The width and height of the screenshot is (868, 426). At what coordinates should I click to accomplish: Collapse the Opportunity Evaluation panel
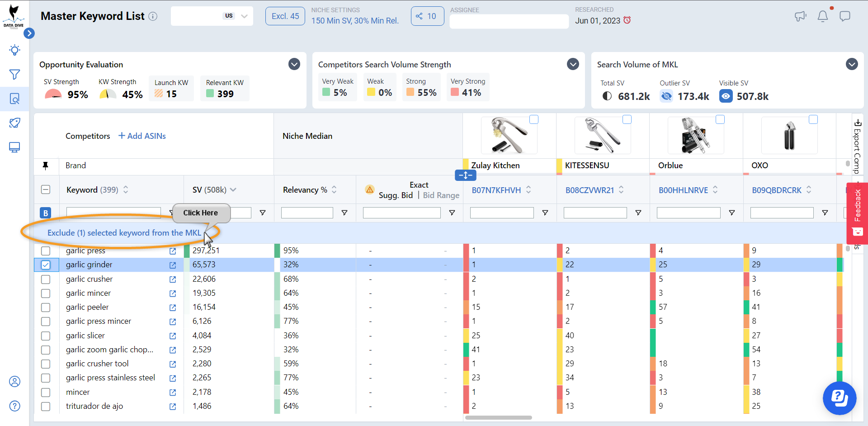pos(294,64)
